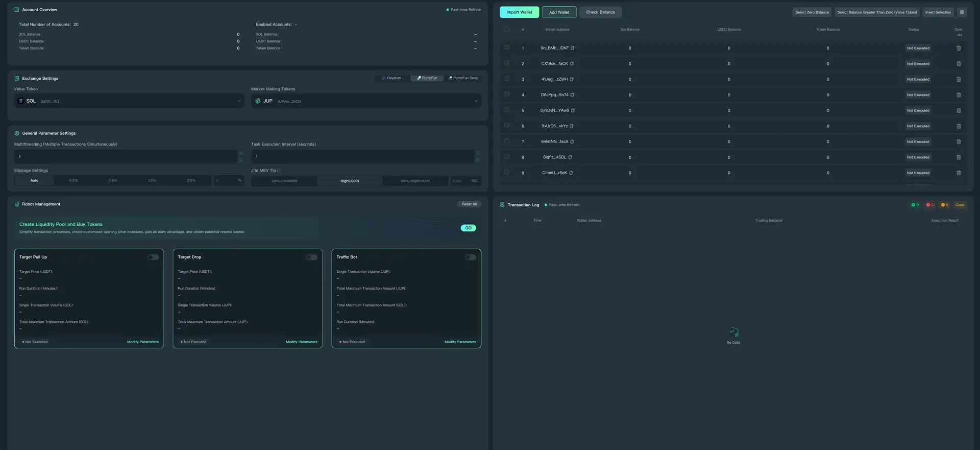This screenshot has height=450, width=980.
Task: Delete wallet row 2 with trash icon
Action: [958, 64]
